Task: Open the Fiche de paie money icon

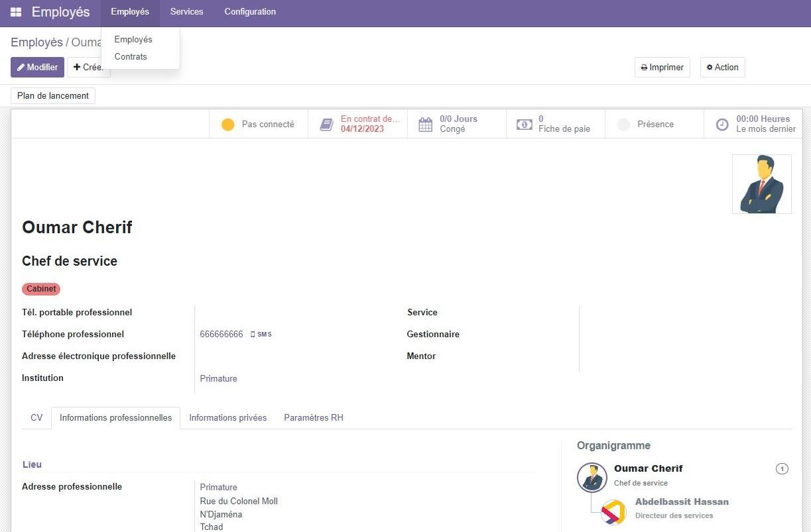Action: [x=525, y=125]
